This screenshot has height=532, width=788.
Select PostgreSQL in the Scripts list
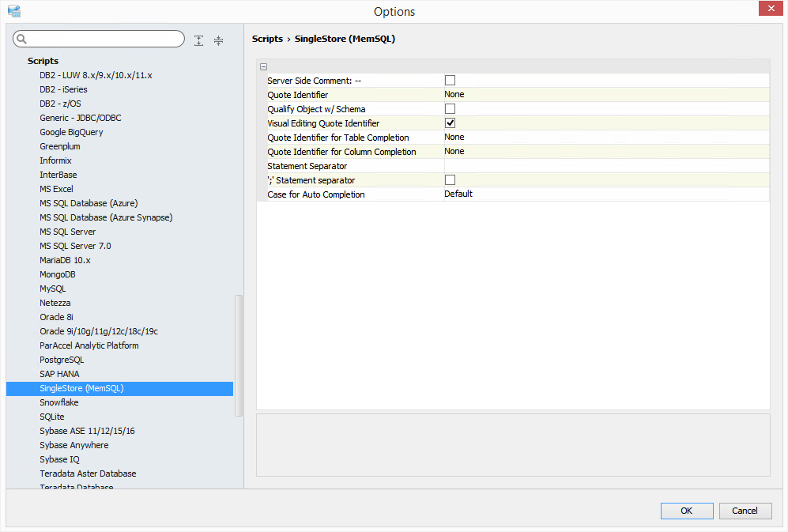tap(62, 360)
